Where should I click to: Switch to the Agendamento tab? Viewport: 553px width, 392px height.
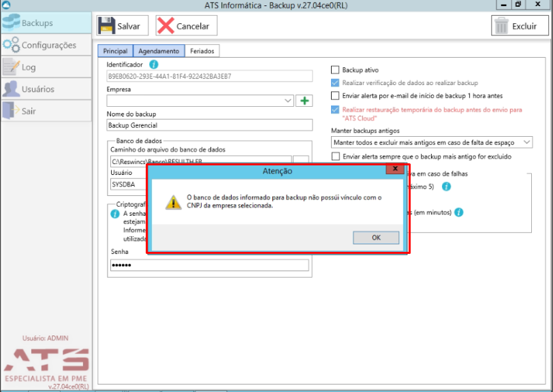[x=159, y=51]
